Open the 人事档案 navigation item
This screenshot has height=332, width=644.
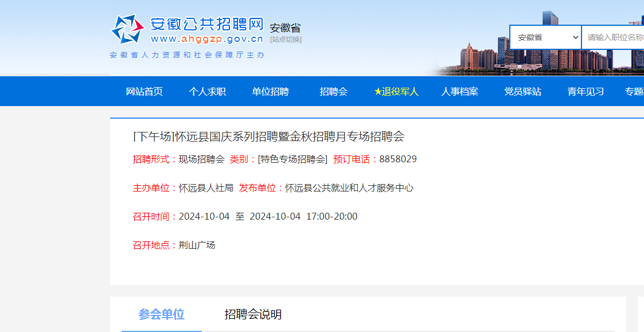coord(459,92)
